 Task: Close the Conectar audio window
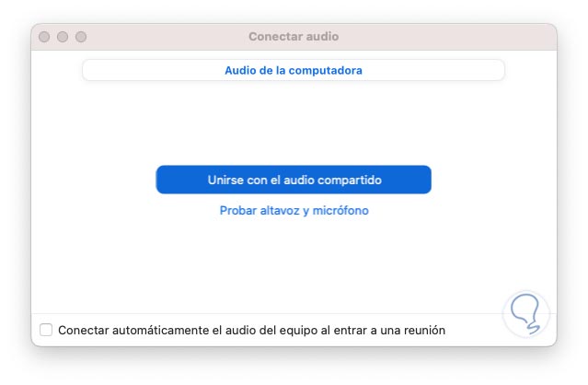point(44,37)
